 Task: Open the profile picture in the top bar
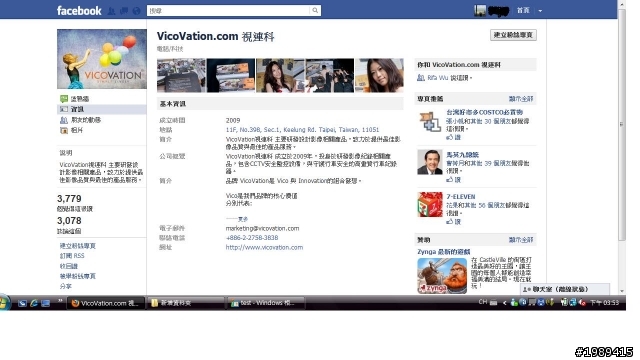tap(480, 11)
